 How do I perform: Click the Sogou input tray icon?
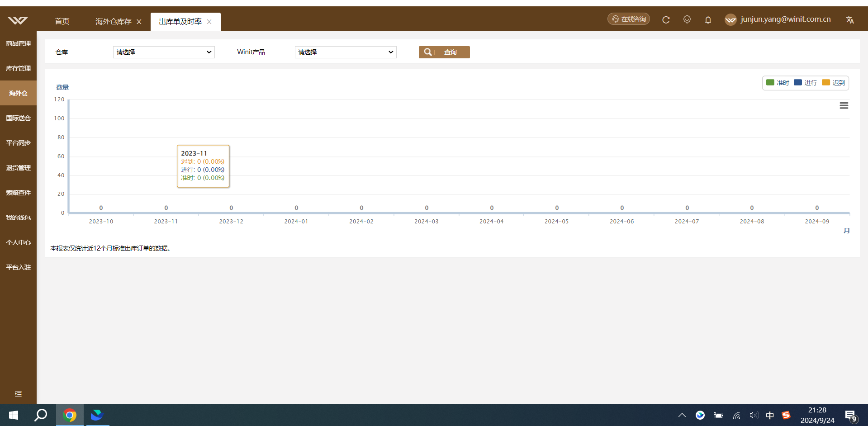[786, 415]
